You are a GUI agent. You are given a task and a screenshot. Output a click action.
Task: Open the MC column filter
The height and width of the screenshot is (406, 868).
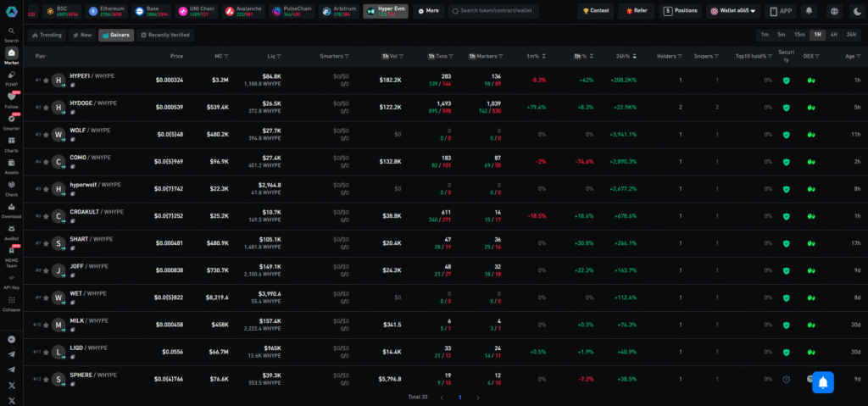[x=226, y=56]
